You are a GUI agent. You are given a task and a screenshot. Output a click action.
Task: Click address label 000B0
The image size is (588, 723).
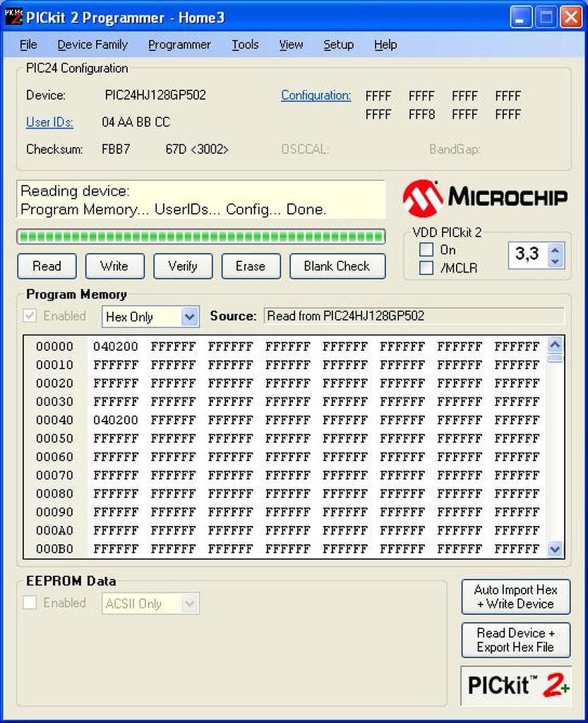click(x=55, y=549)
